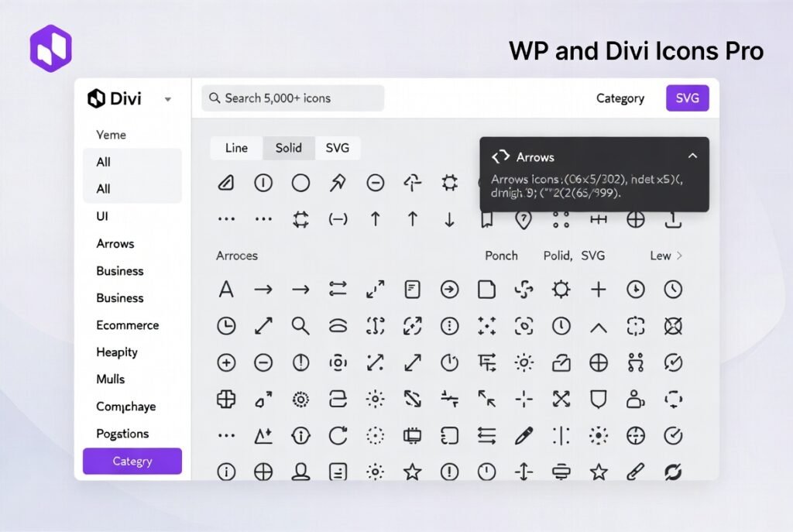Select the branch nodes icon
Screen dimensions: 793x532
click(635, 362)
